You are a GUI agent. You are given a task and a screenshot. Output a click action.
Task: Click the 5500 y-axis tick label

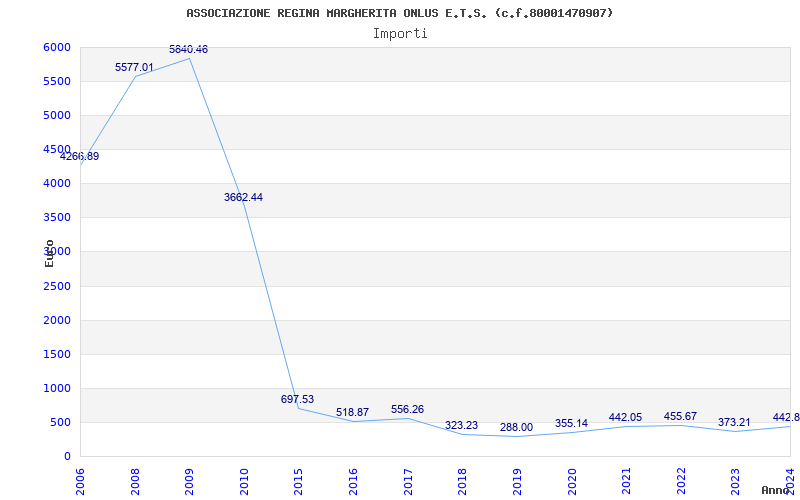[57, 82]
